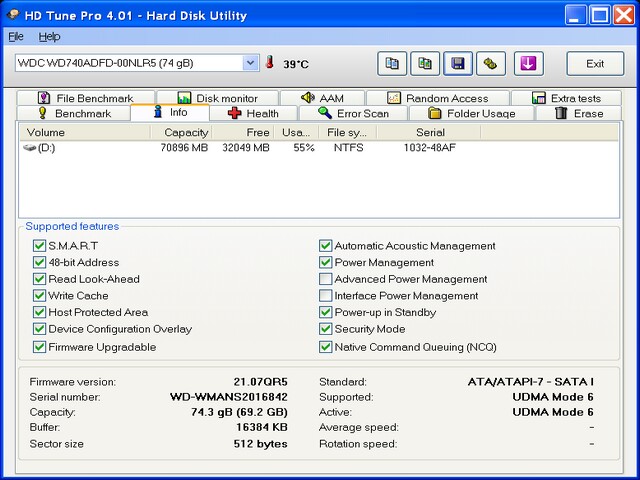Click the D: drive icon in volume list

coord(29,147)
